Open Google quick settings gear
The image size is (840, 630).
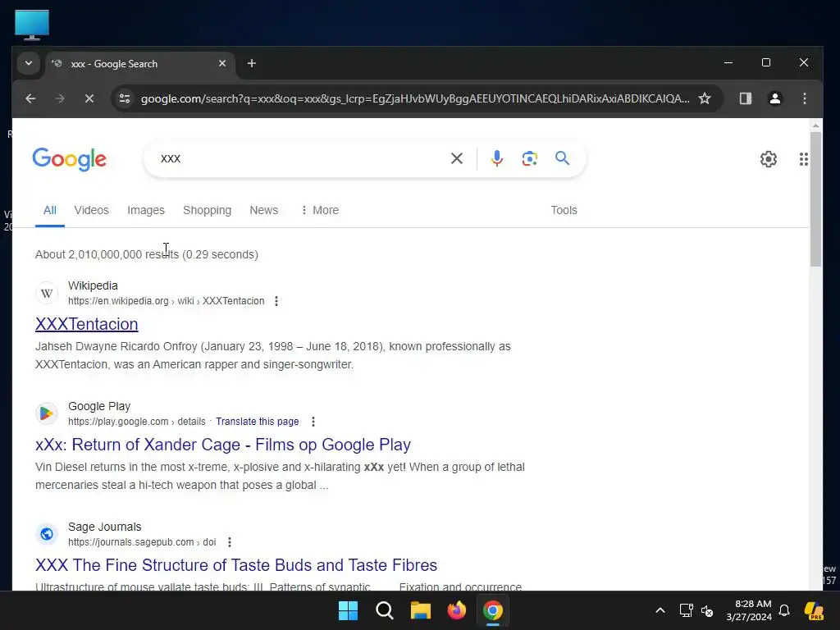pyautogui.click(x=768, y=159)
